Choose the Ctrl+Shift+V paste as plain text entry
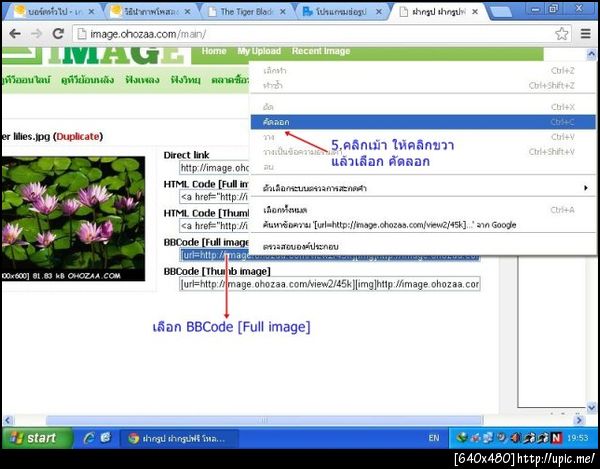 423,151
